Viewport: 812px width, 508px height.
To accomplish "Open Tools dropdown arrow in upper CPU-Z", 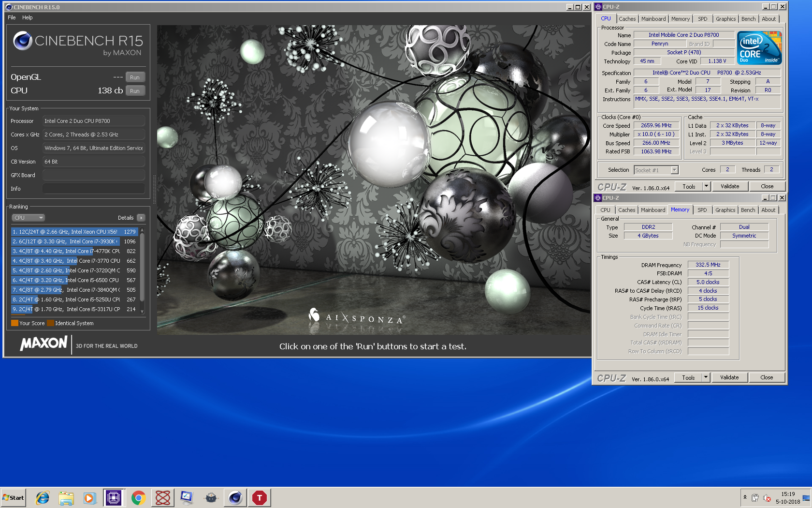I will pos(706,186).
